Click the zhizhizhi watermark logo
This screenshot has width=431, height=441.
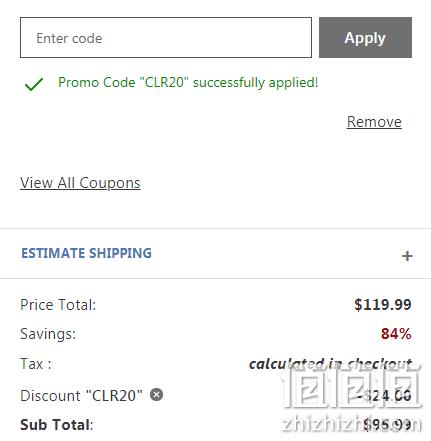coord(352,398)
